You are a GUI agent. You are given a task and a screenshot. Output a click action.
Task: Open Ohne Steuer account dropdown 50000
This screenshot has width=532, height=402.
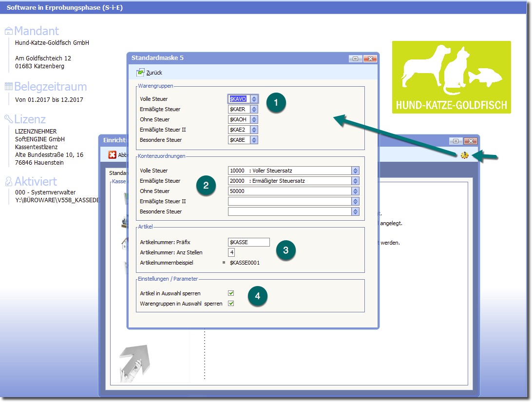pos(355,191)
